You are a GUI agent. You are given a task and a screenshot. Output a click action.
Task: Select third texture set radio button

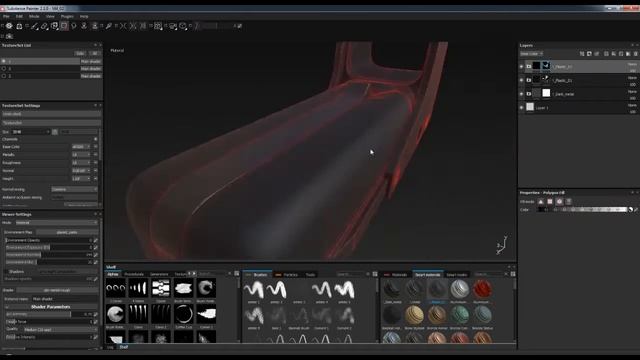pos(4,76)
